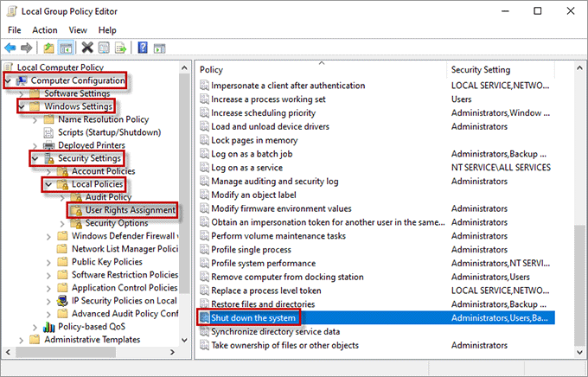Click tree pane scroll-right arrow
The height and width of the screenshot is (377, 588).
pos(172,352)
